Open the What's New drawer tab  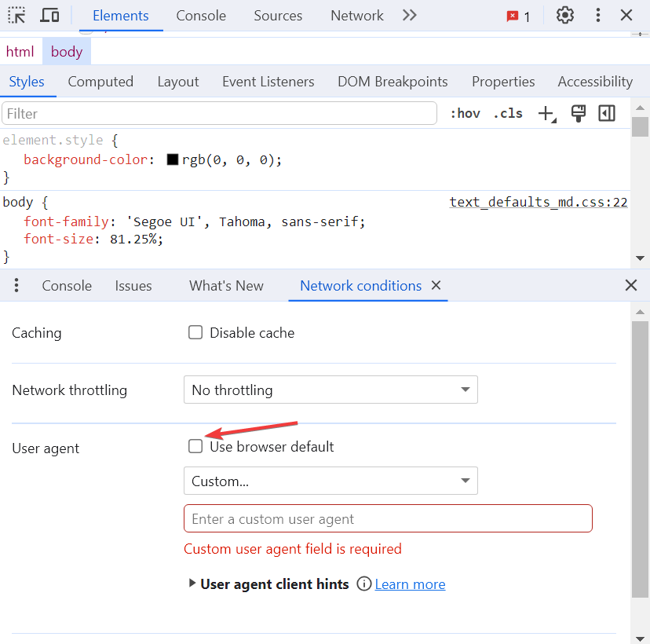pyautogui.click(x=226, y=286)
